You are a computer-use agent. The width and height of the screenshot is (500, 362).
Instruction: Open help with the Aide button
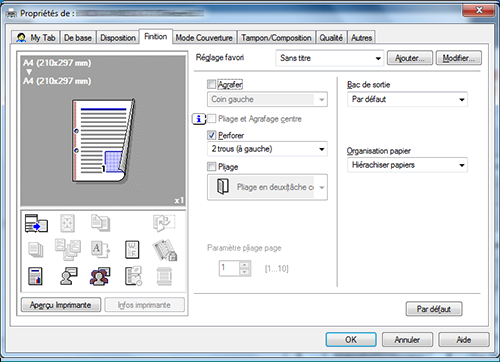click(x=464, y=339)
